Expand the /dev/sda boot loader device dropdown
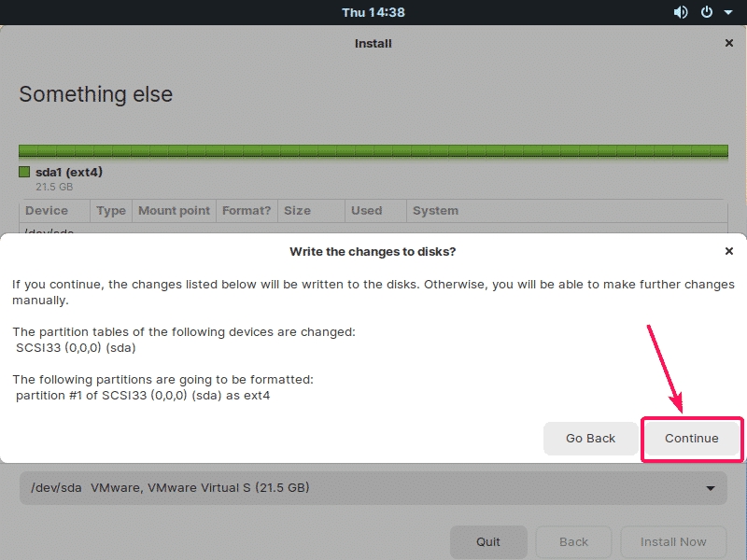This screenshot has height=560, width=747. pos(373,488)
